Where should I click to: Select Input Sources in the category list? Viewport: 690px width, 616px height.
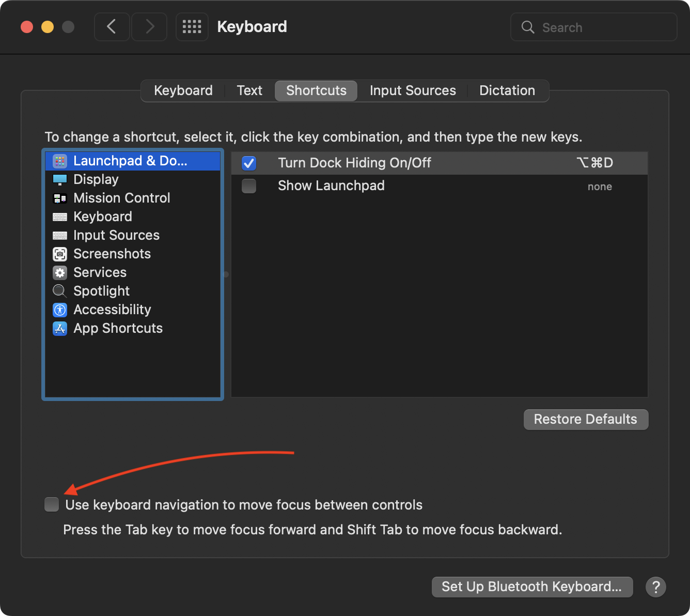pyautogui.click(x=133, y=236)
